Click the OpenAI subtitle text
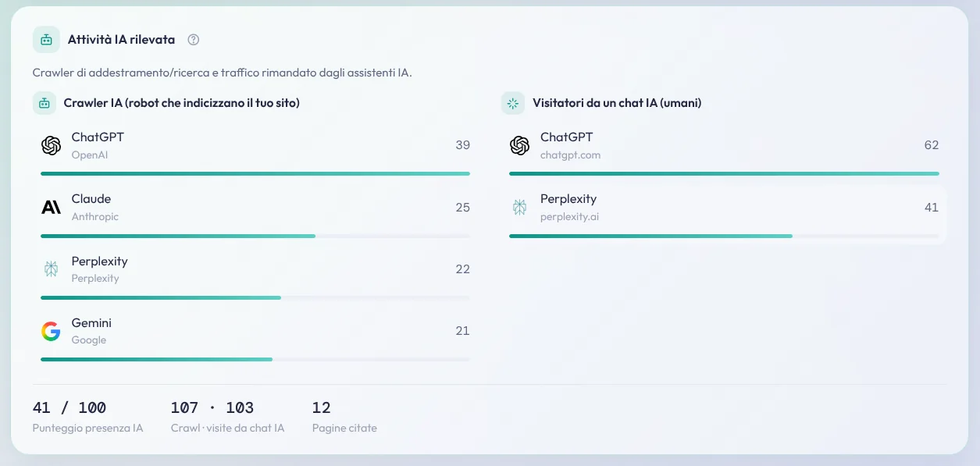 90,155
